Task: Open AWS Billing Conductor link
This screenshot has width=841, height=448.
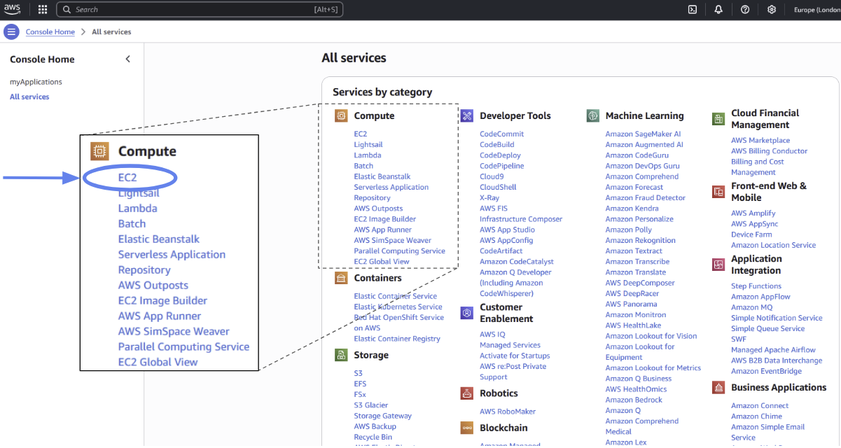Action: [769, 151]
